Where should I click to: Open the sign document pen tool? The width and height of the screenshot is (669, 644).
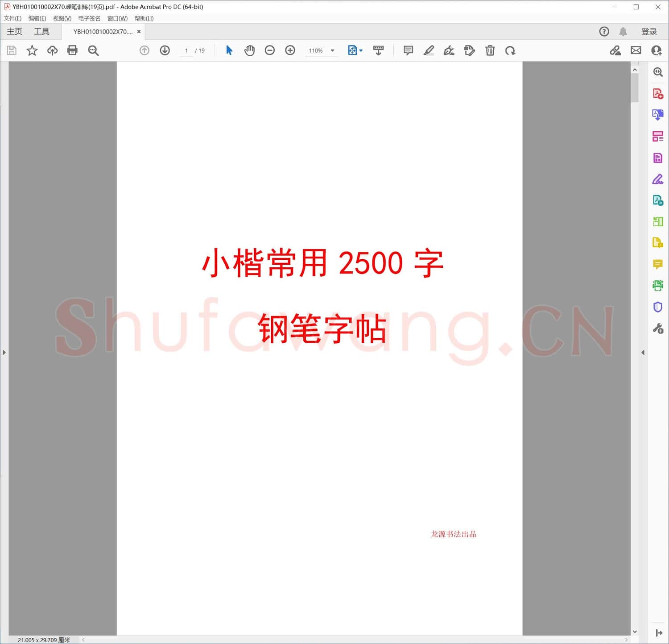(x=449, y=50)
